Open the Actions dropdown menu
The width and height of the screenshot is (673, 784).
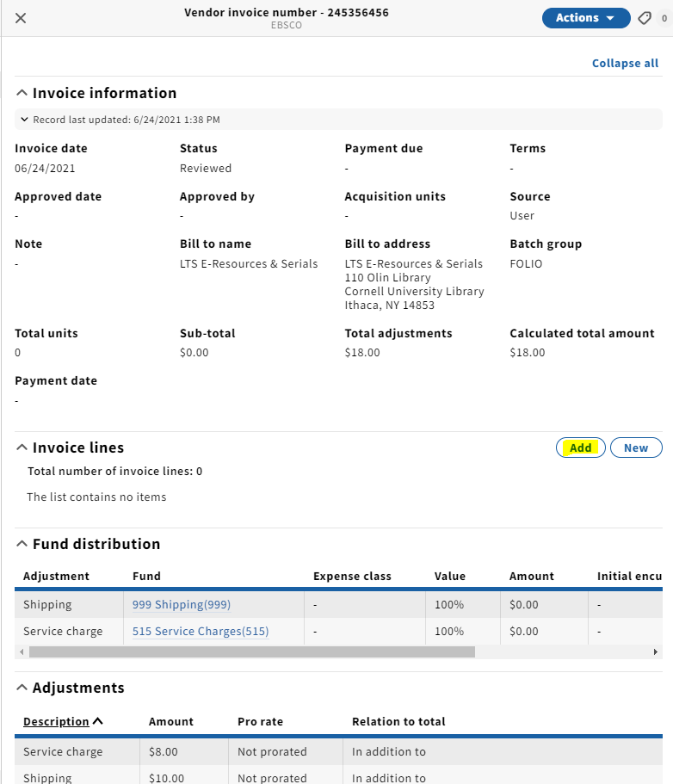coord(586,18)
